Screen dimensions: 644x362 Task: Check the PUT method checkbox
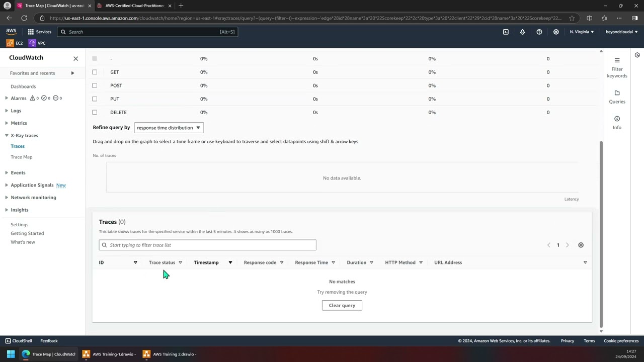pos(95,99)
